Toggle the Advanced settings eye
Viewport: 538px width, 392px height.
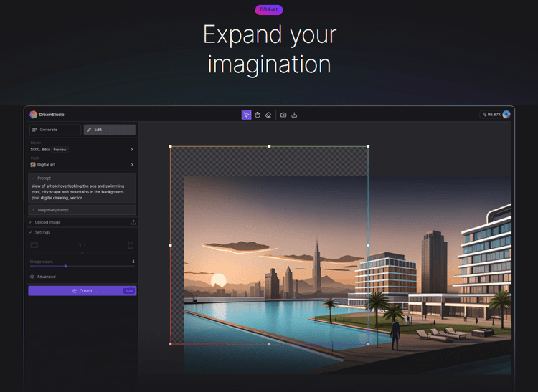tap(32, 277)
